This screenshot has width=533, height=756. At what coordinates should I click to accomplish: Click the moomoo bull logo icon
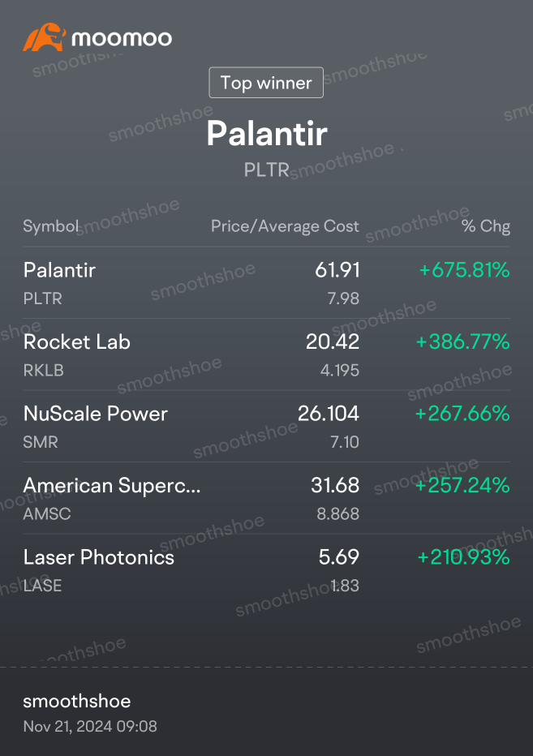[44, 38]
